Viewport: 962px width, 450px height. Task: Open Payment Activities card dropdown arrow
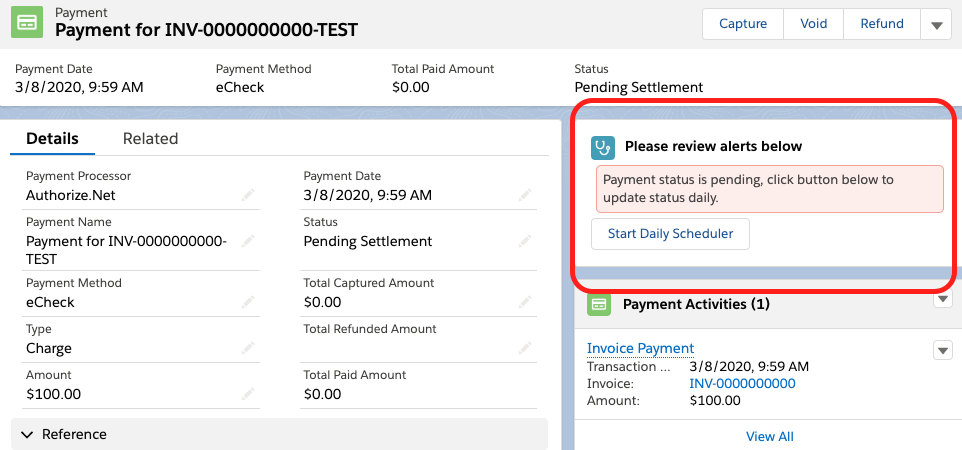coord(942,300)
